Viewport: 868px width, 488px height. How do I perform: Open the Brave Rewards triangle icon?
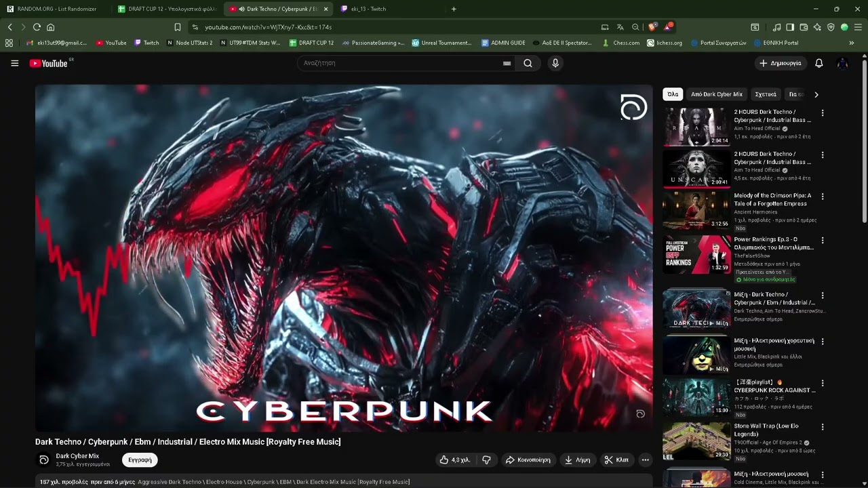[x=668, y=27]
